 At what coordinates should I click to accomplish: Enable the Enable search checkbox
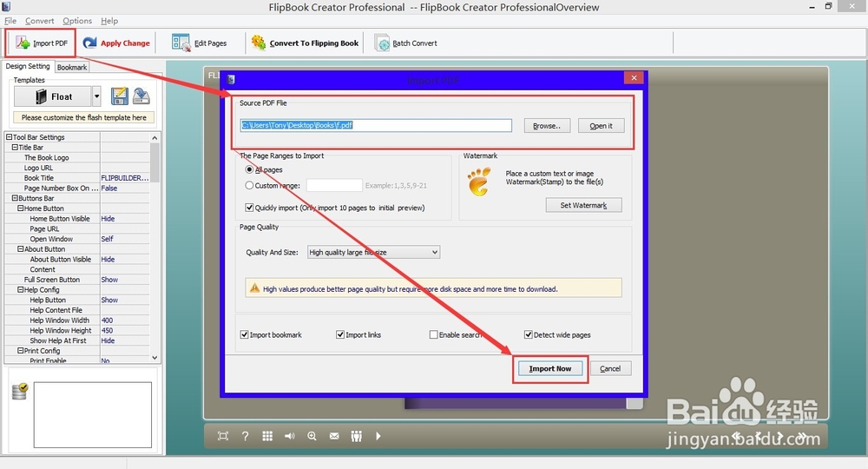(x=433, y=334)
